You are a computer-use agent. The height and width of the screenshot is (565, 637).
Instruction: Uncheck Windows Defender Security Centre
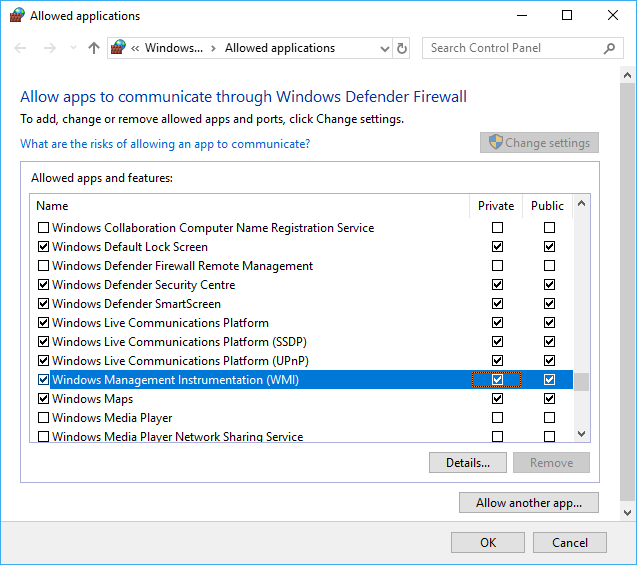[43, 284]
